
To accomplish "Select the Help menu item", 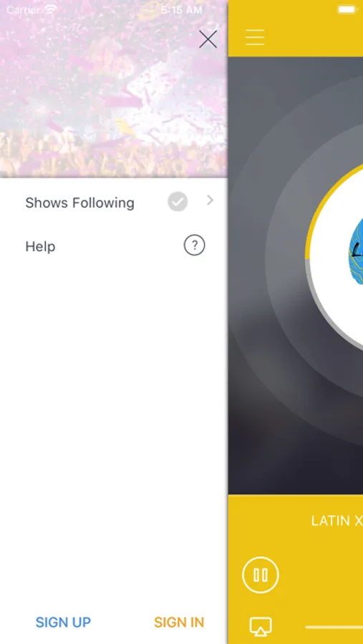I will [x=114, y=246].
